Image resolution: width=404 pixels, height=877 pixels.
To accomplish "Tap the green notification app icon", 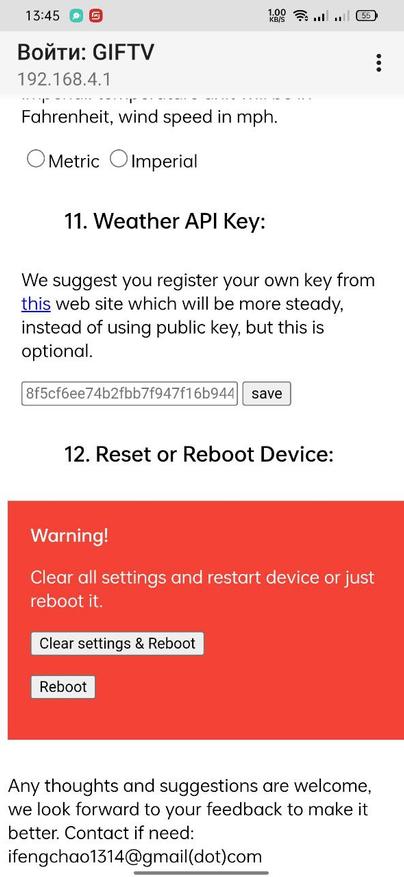I will tap(76, 16).
